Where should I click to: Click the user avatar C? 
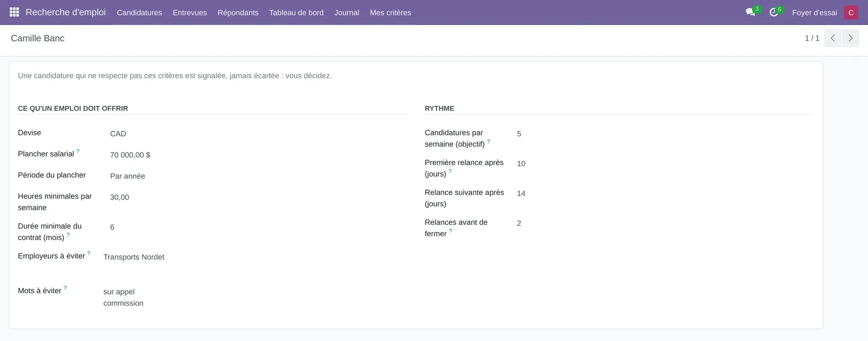click(x=851, y=12)
